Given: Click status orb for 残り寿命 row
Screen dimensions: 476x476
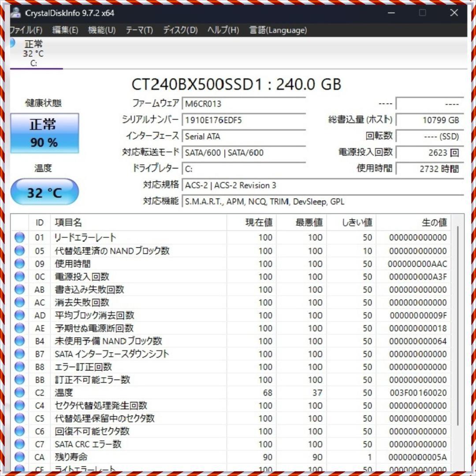Looking at the screenshot, I should (19, 457).
